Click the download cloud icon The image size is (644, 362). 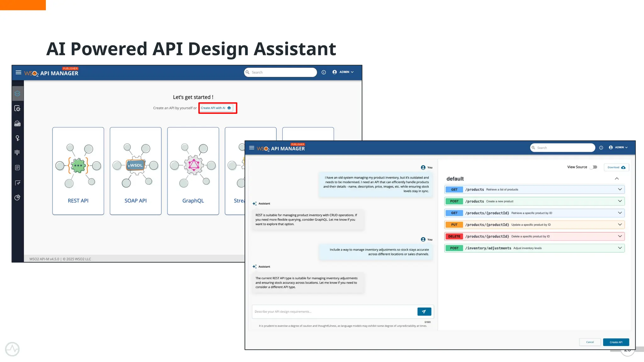point(623,167)
